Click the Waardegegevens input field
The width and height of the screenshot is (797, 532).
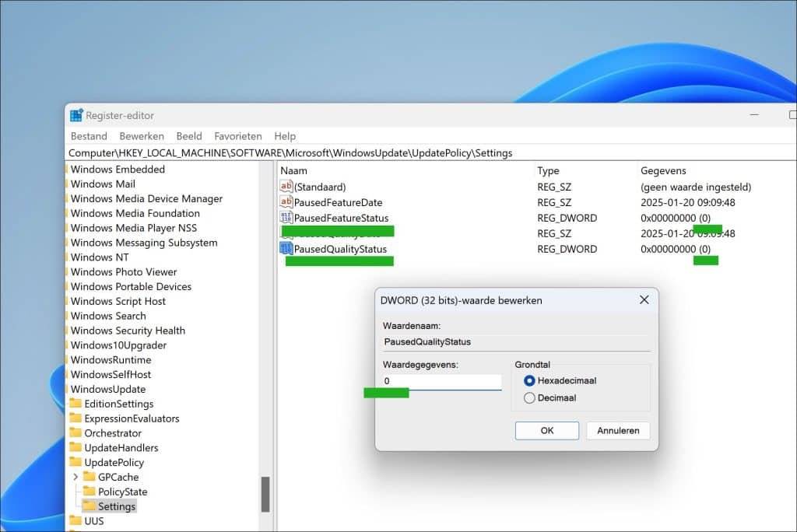[442, 381]
